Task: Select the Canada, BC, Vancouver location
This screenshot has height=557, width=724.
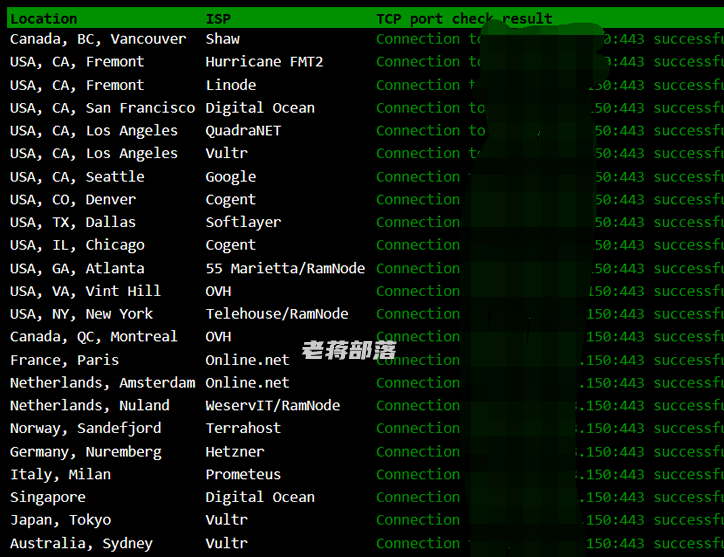Action: 98,39
